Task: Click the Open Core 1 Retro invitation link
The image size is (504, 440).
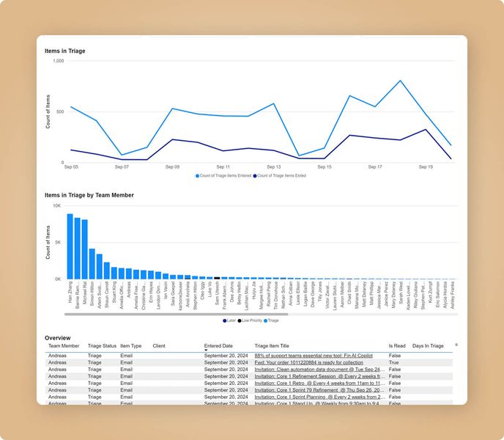Action: pyautogui.click(x=319, y=383)
